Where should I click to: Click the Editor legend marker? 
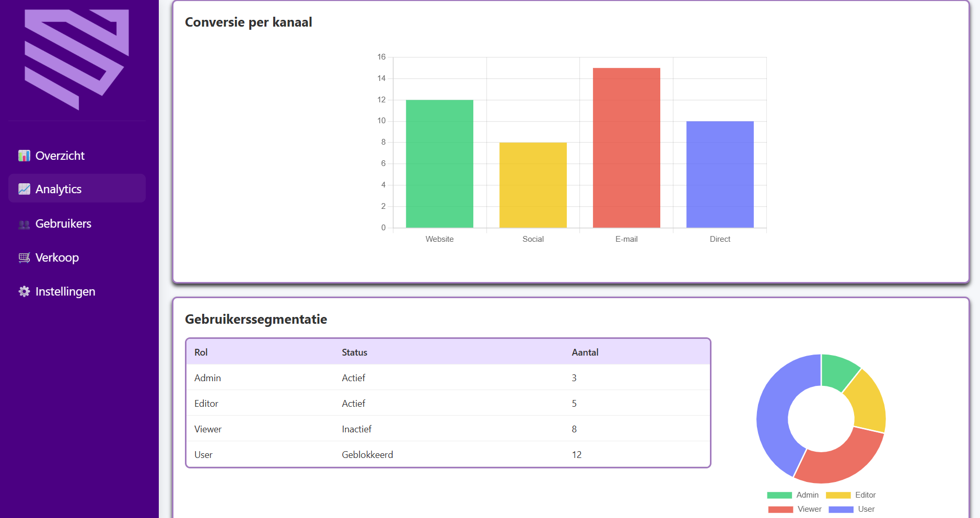point(837,495)
